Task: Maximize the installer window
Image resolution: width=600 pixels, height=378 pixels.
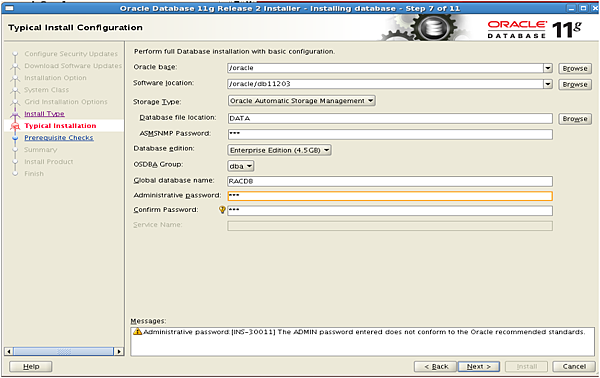Action: [583, 8]
